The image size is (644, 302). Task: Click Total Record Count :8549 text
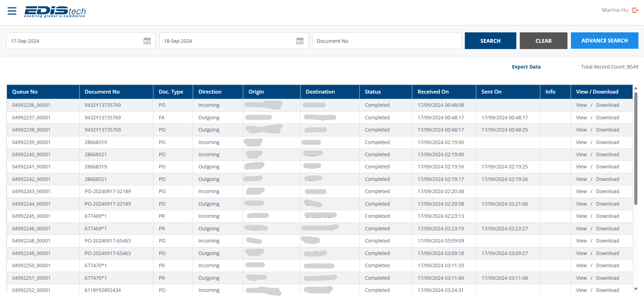coord(610,67)
